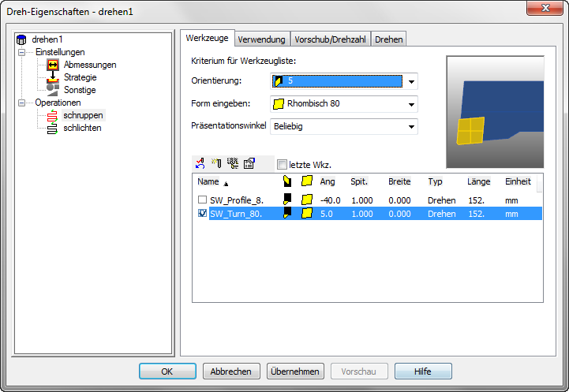This screenshot has width=569, height=392.
Task: Click the -40.0 angle value
Action: pyautogui.click(x=330, y=200)
